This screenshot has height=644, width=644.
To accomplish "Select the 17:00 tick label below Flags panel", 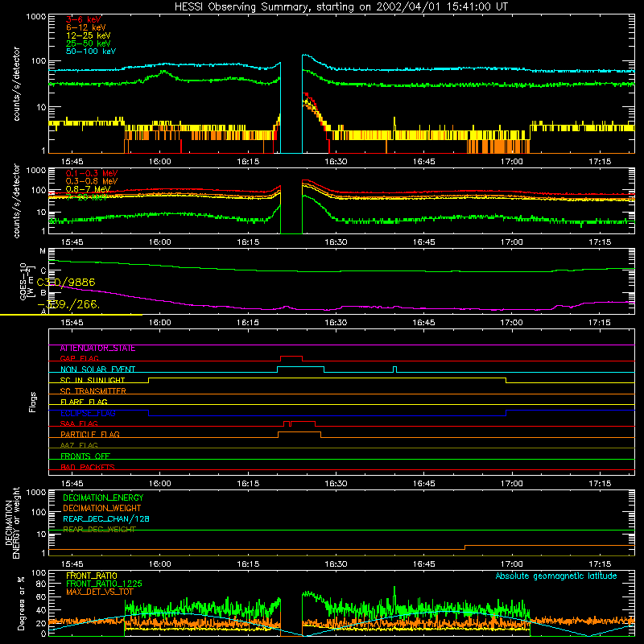I will [512, 484].
